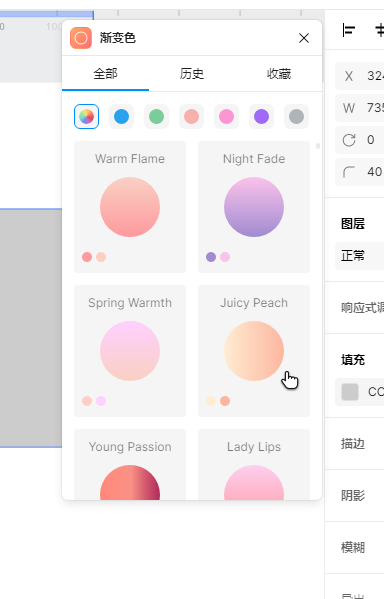Filter gradients by gray color
The width and height of the screenshot is (384, 599).
(297, 117)
